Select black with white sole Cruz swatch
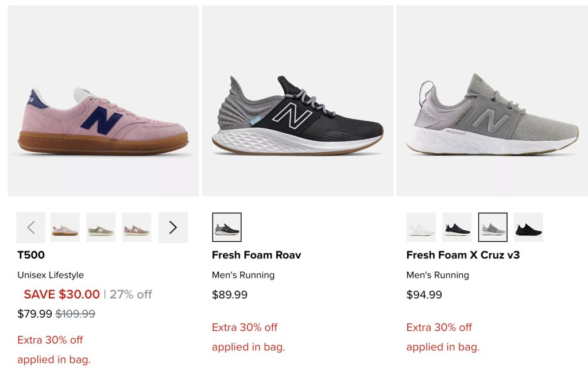588x383 pixels. click(457, 227)
